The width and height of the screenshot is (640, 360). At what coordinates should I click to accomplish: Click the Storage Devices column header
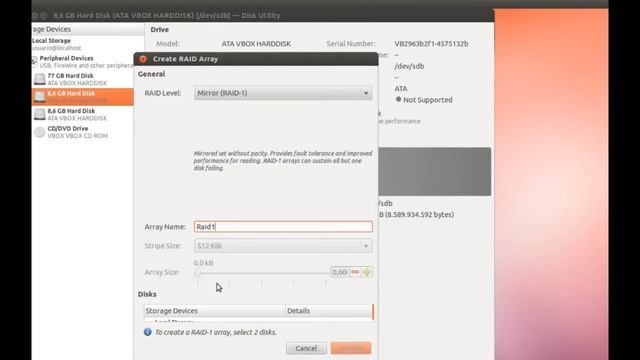214,311
